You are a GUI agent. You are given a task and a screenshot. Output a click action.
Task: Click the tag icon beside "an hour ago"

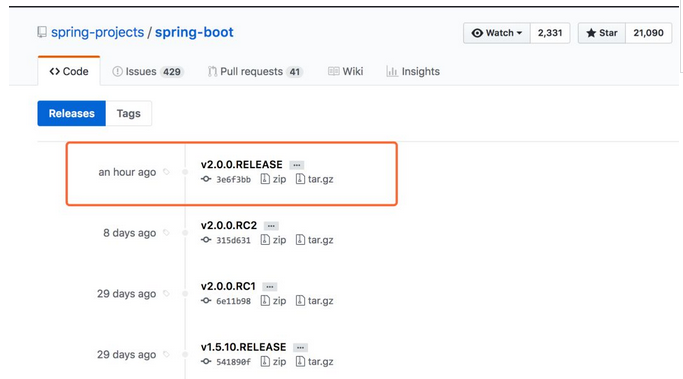pos(166,172)
